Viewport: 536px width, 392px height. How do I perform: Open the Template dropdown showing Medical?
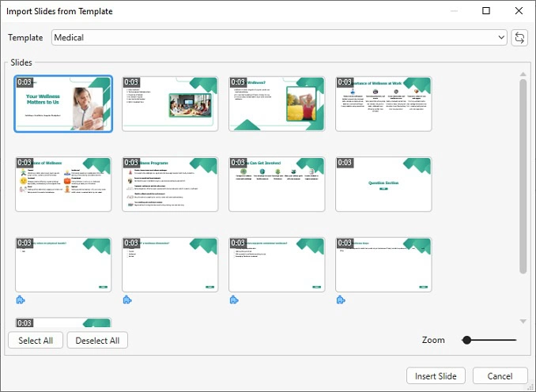(279, 38)
